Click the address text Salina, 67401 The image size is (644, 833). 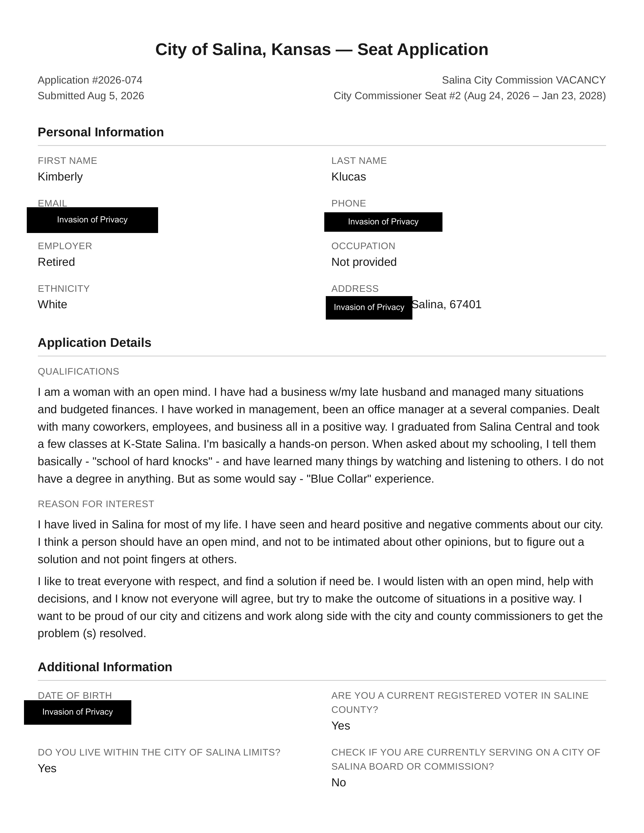tap(447, 304)
